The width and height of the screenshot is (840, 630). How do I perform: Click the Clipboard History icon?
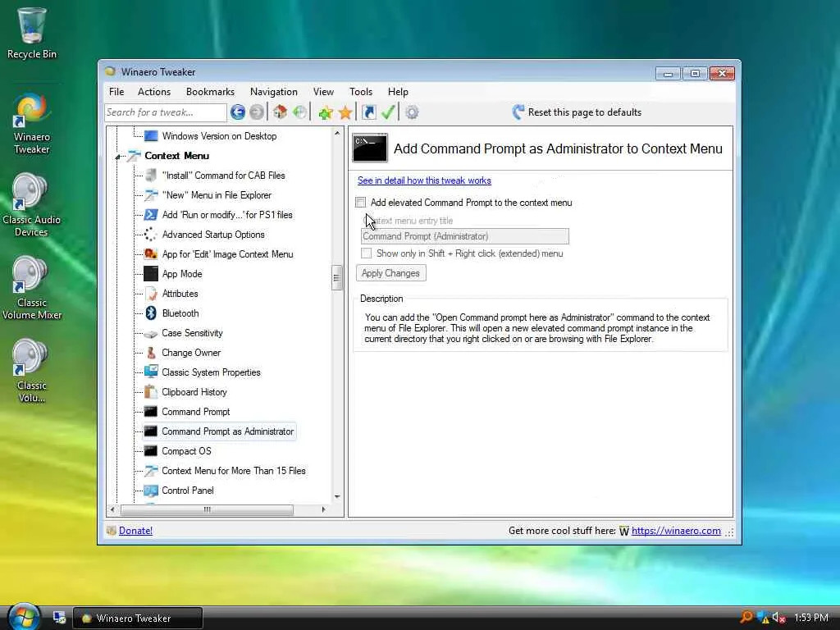coord(151,392)
